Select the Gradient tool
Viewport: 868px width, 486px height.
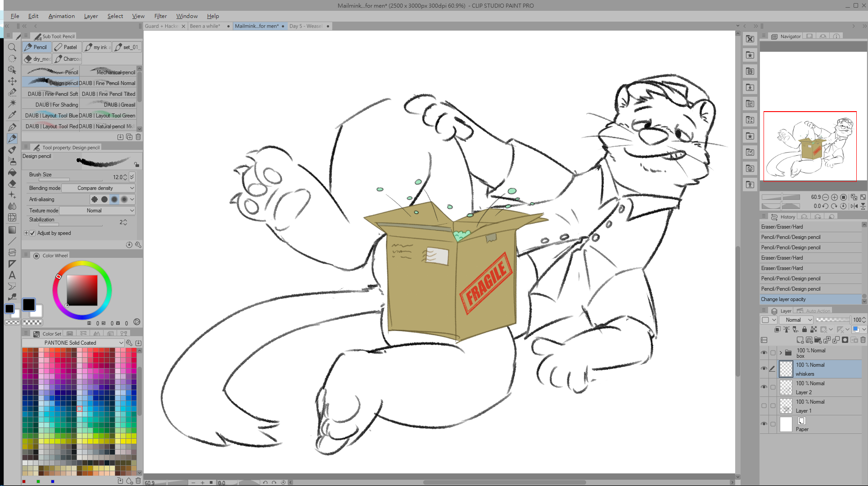click(x=12, y=230)
